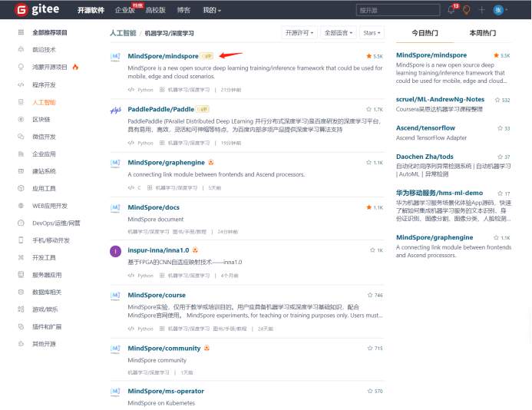Toggle star on MindSpore/community
532x410 pixels.
[370, 349]
